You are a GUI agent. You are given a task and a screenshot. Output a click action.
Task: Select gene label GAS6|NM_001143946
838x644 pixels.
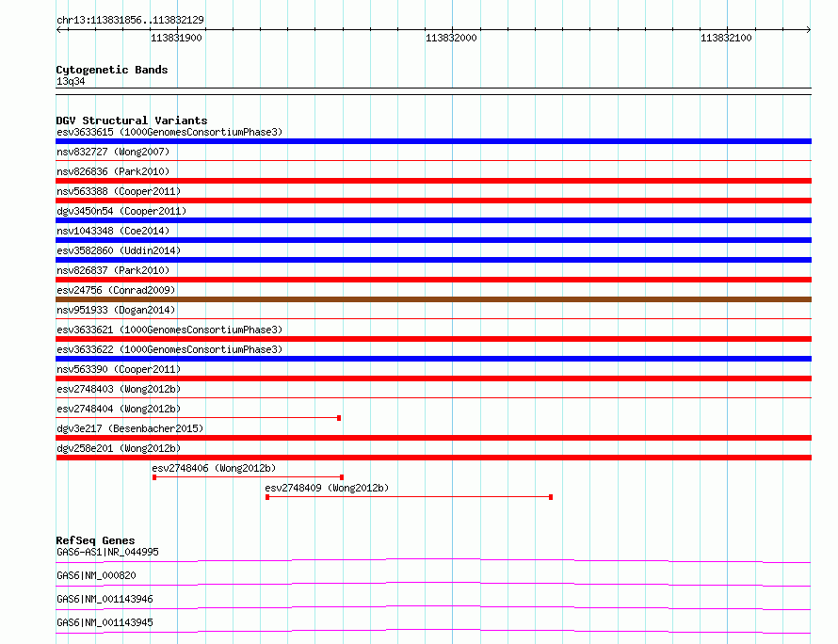105,599
